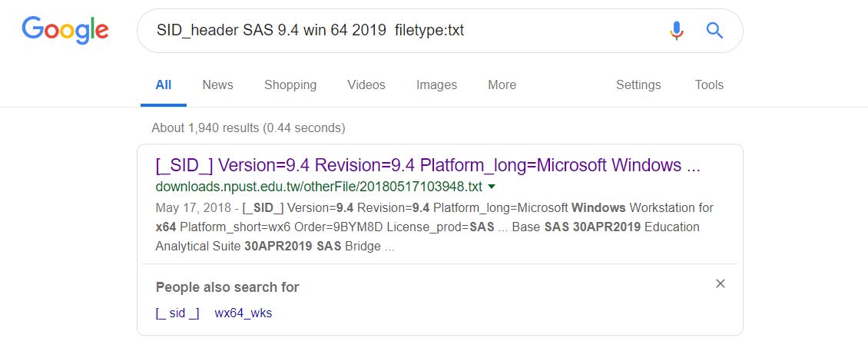Viewport: 868px width, 361px height.
Task: Open the green arrow next to result URL
Action: pyautogui.click(x=492, y=187)
